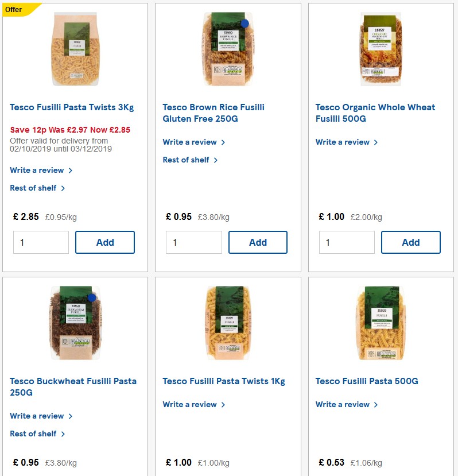458x476 pixels.
Task: Write a review for Fusilli Pasta Twists 3Kg
Action: 37,170
